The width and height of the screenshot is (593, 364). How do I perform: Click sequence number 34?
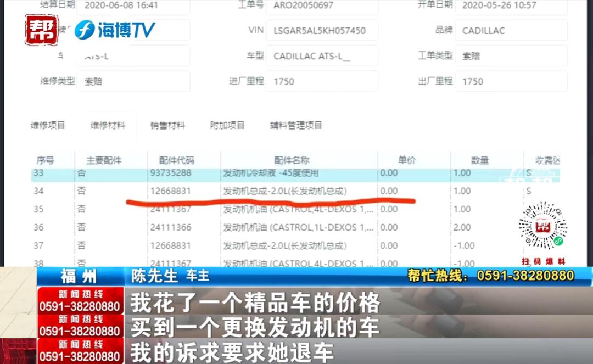coord(38,191)
